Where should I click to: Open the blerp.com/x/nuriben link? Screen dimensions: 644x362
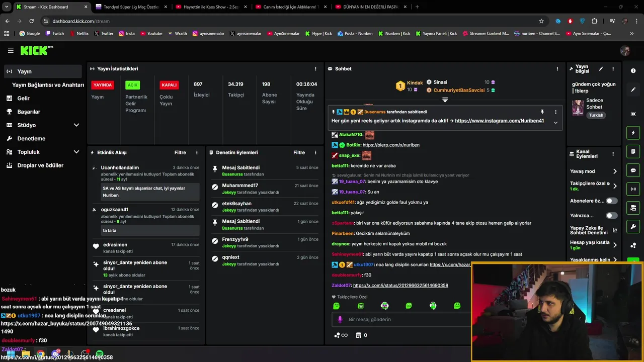391,145
